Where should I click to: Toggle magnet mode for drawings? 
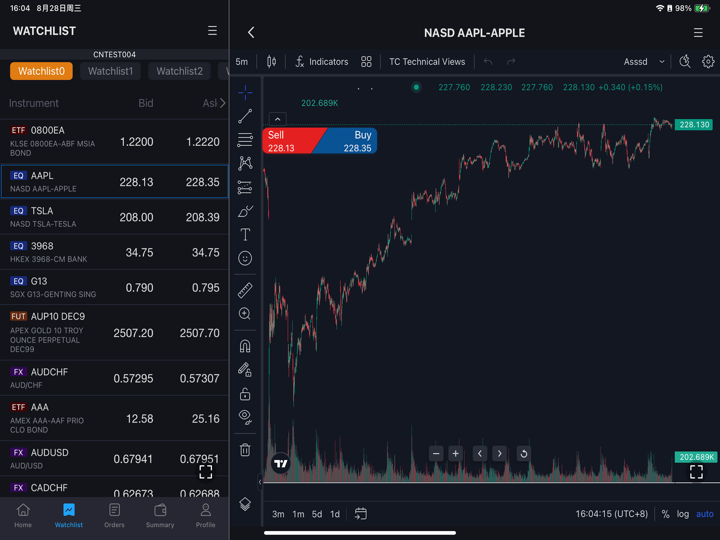pos(245,346)
